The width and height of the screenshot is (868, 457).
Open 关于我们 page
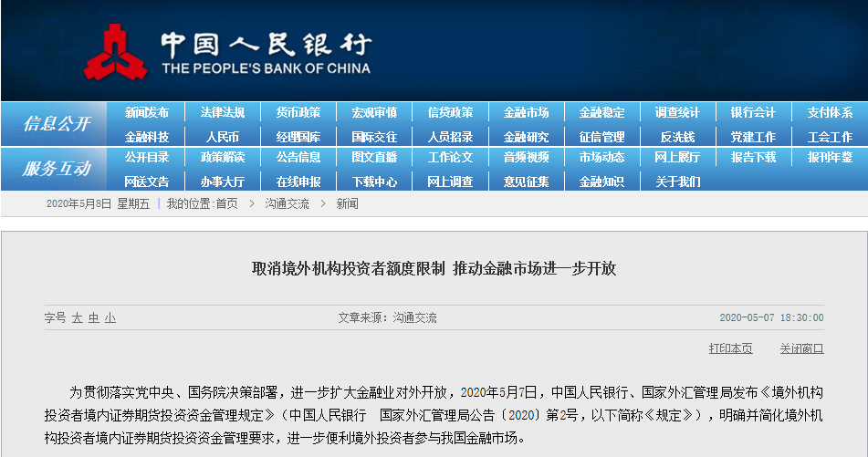click(677, 182)
